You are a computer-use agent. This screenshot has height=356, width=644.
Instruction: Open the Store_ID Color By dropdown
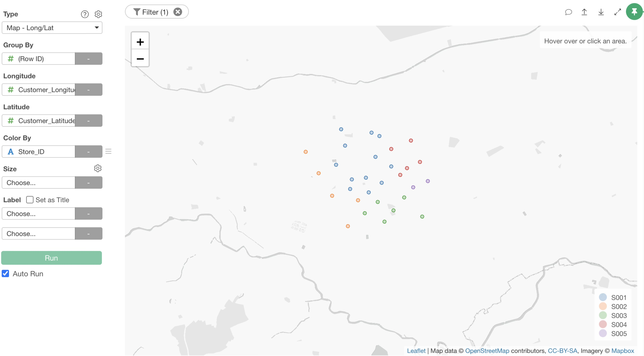pyautogui.click(x=39, y=152)
